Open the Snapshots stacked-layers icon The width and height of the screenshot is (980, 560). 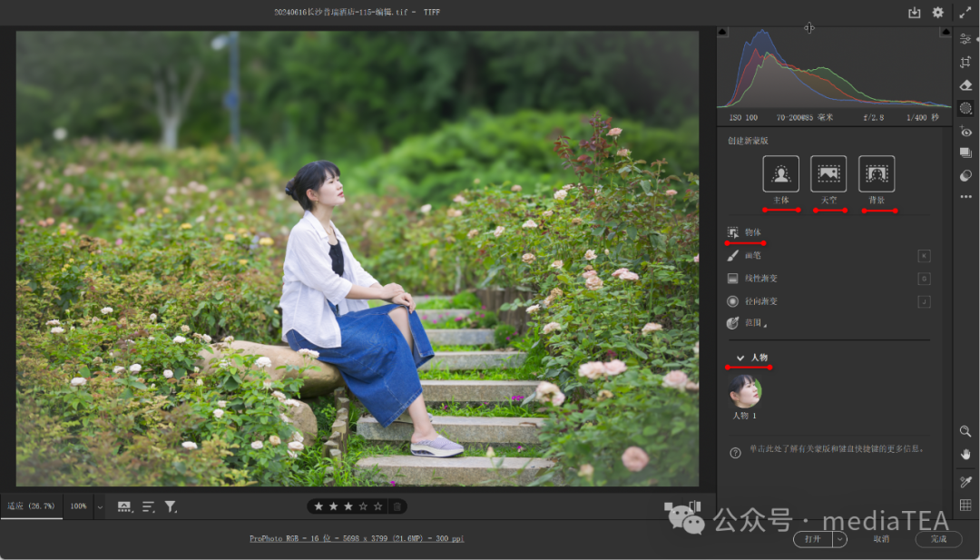point(965,153)
